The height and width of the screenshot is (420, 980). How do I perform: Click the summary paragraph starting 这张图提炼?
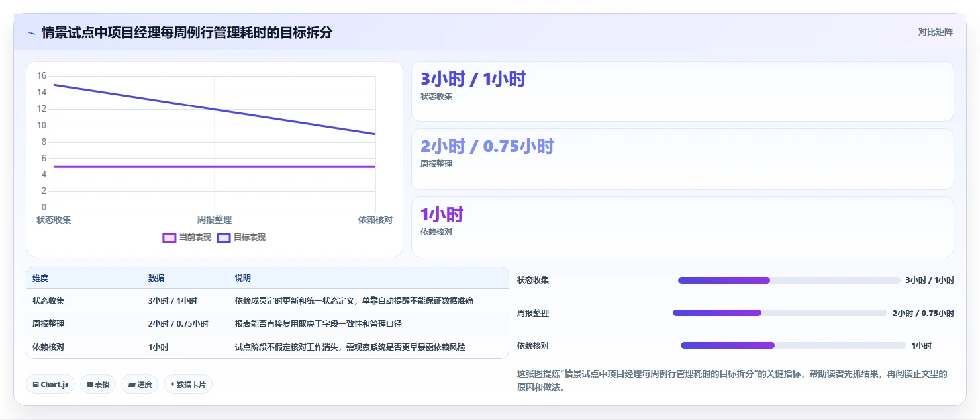point(732,380)
